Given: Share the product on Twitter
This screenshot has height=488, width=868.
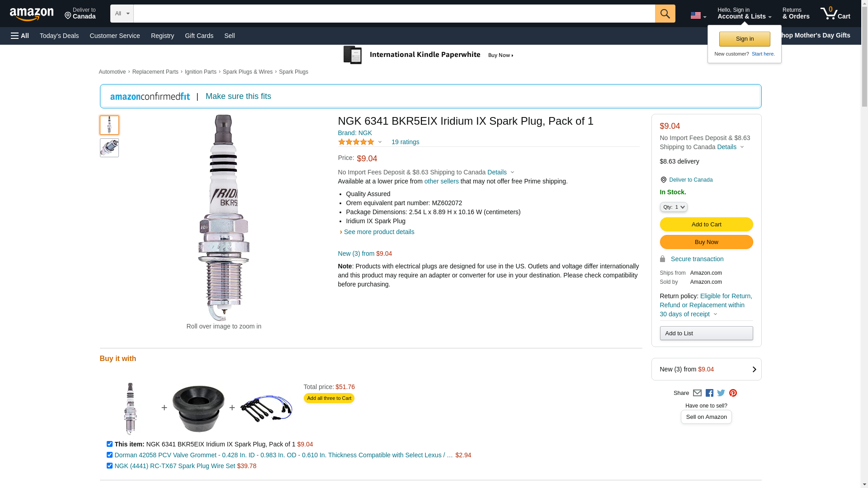Looking at the screenshot, I should pyautogui.click(x=721, y=393).
